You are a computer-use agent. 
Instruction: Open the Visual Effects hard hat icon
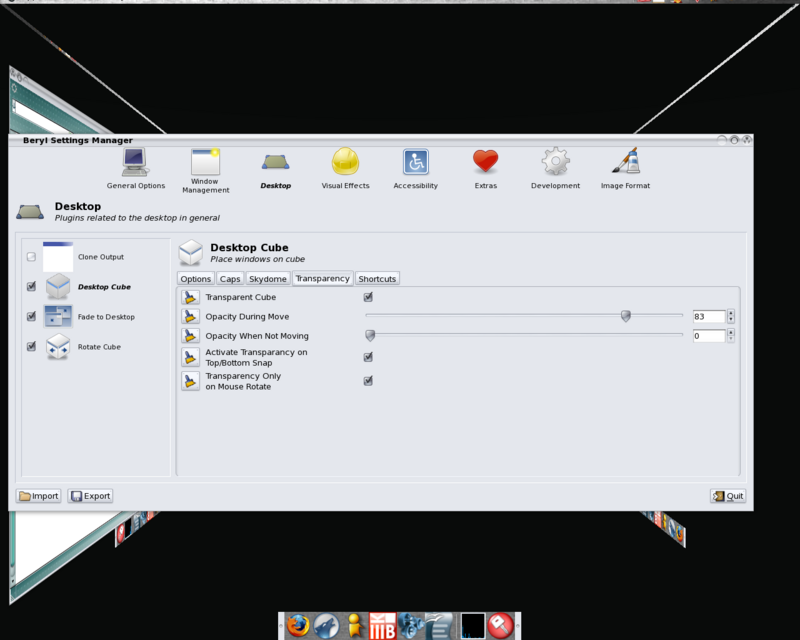(345, 161)
